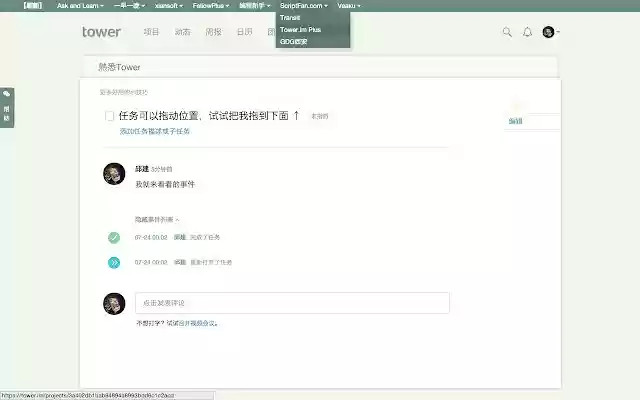Open the user avatar menu in the header

[x=551, y=31]
